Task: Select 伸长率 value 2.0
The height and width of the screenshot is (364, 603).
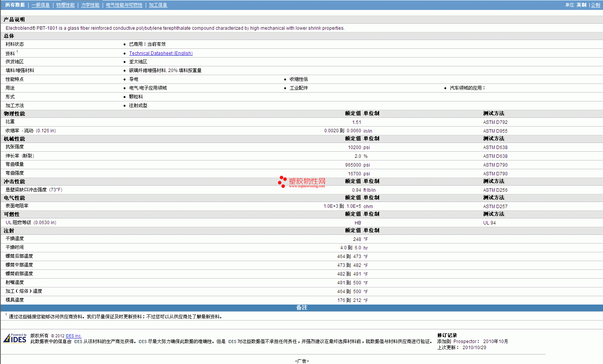Action: pos(358,156)
